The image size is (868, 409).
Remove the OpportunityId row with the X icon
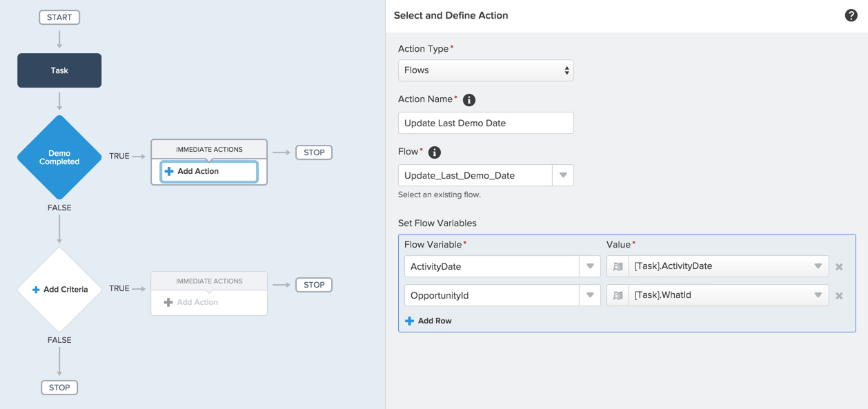(x=839, y=295)
